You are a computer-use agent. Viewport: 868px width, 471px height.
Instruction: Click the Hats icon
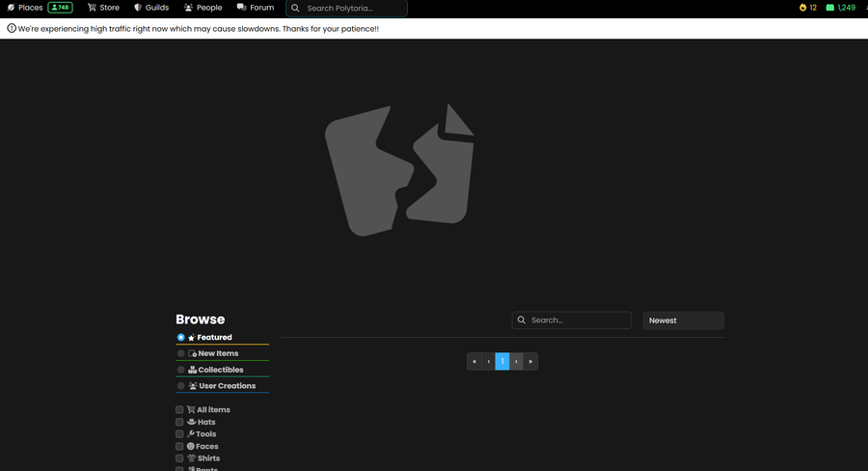[192, 422]
